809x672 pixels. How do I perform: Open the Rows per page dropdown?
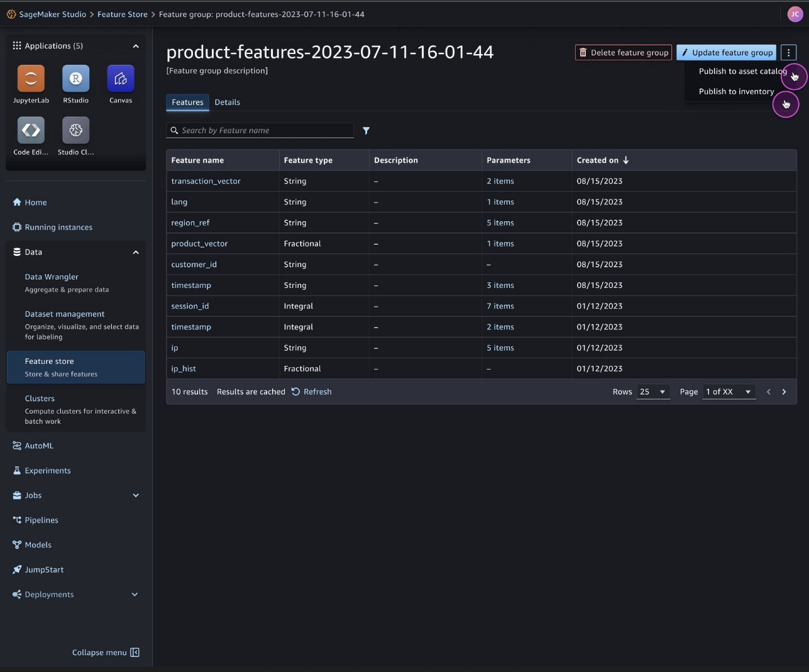[653, 392]
